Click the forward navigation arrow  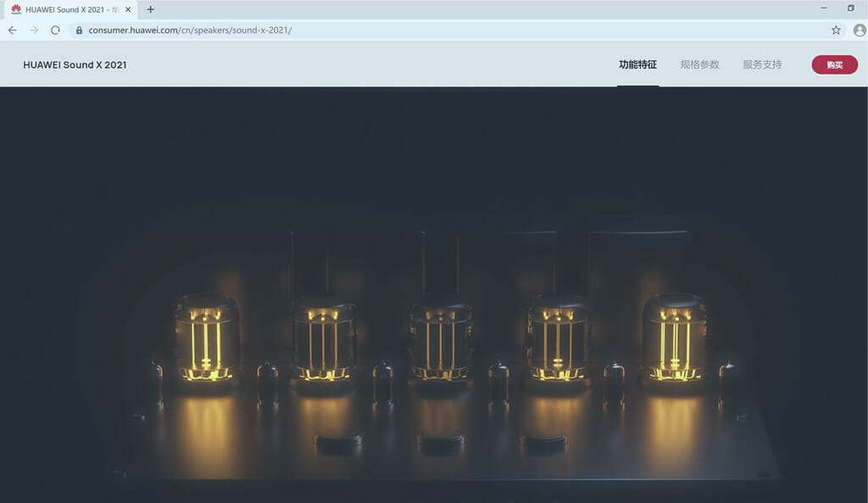click(x=34, y=30)
